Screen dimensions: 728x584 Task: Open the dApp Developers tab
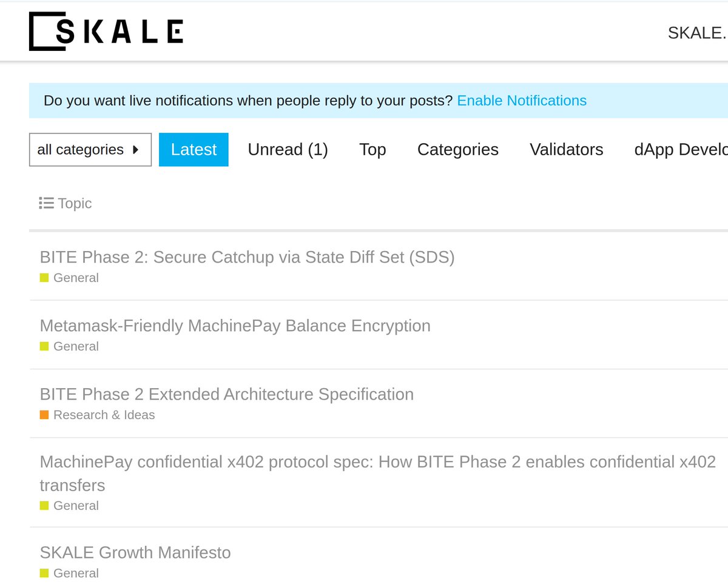[x=681, y=149]
